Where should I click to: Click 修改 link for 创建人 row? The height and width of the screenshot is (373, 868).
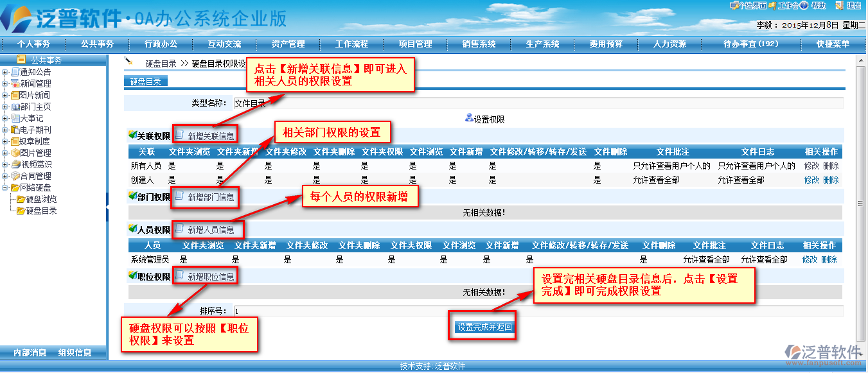tap(811, 180)
